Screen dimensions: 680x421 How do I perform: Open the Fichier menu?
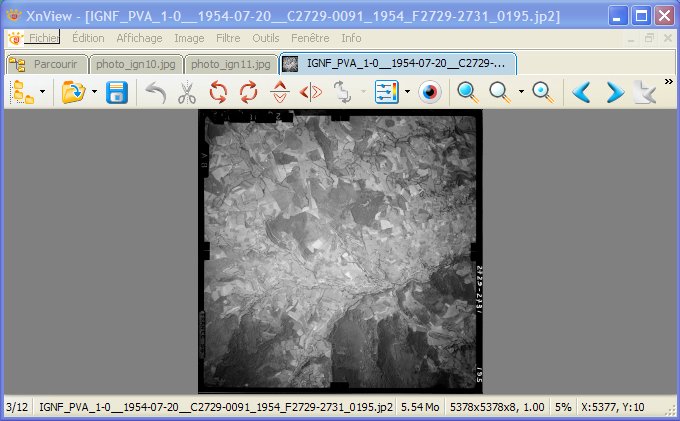point(43,38)
